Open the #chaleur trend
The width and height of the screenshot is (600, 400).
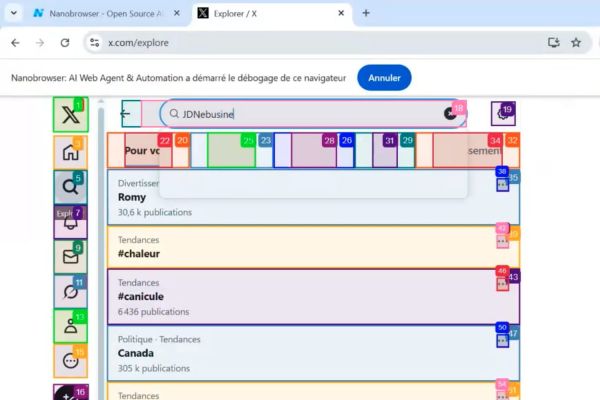[313, 247]
